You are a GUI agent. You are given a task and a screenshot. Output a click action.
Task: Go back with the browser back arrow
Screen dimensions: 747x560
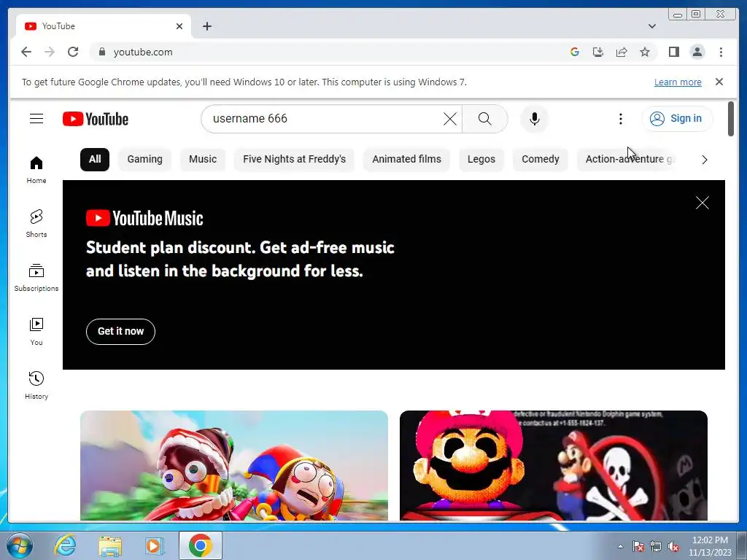pos(26,52)
